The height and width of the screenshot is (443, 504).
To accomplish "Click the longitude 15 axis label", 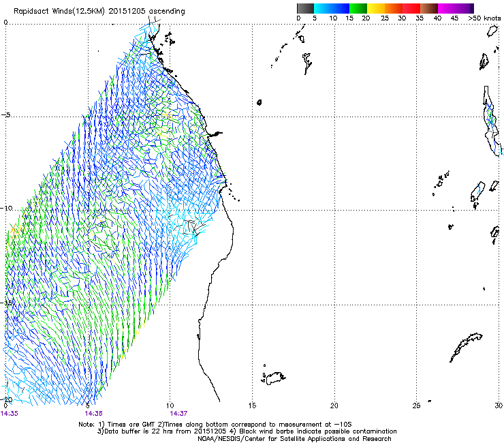I will click(x=252, y=406).
